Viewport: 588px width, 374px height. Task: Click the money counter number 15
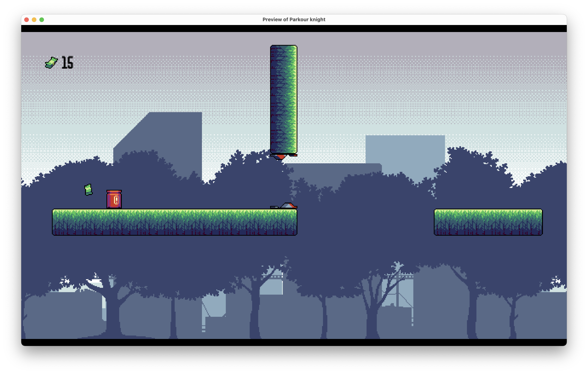(x=67, y=63)
